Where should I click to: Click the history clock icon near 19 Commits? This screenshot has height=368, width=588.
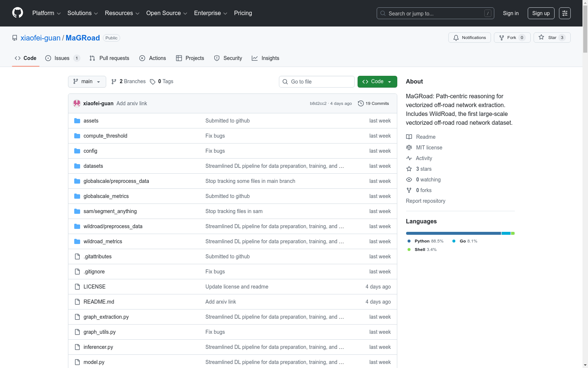361,103
